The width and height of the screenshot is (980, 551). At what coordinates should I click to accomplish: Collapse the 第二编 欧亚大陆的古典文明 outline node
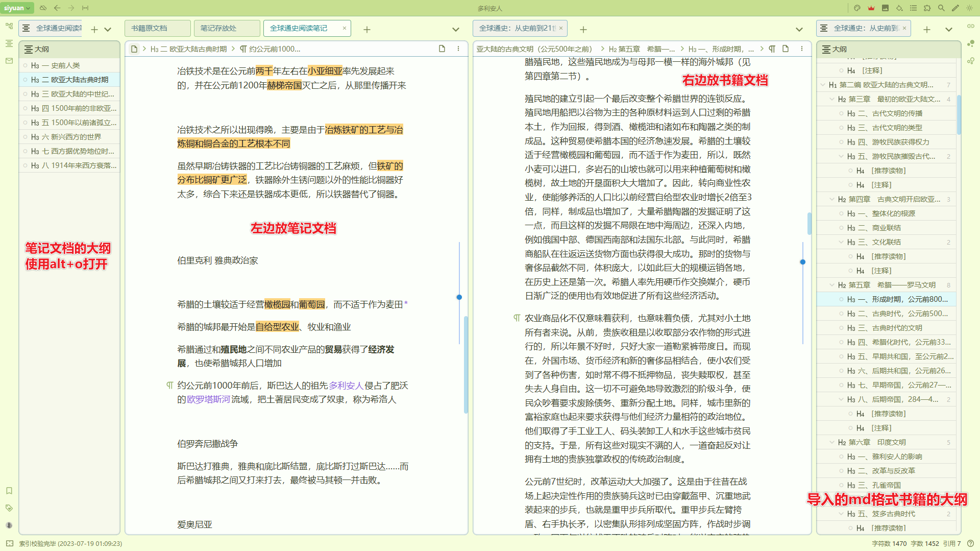(x=823, y=85)
